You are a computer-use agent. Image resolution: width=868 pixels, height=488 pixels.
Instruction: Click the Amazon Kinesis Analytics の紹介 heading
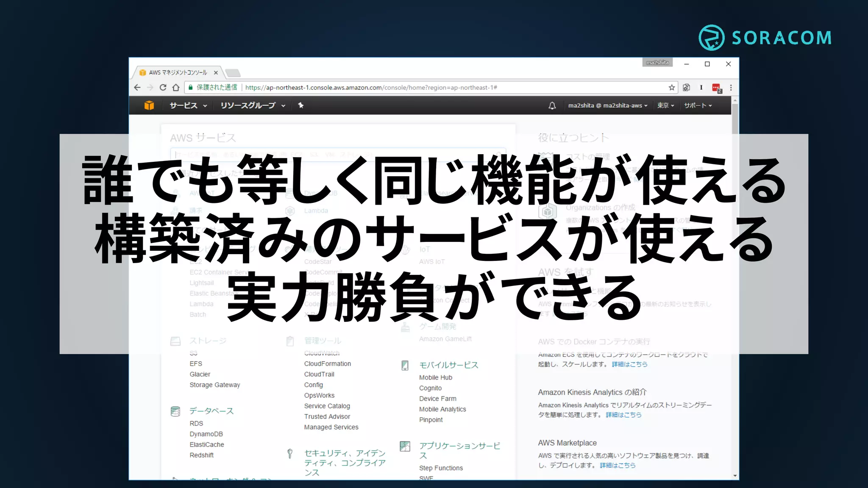tap(593, 392)
